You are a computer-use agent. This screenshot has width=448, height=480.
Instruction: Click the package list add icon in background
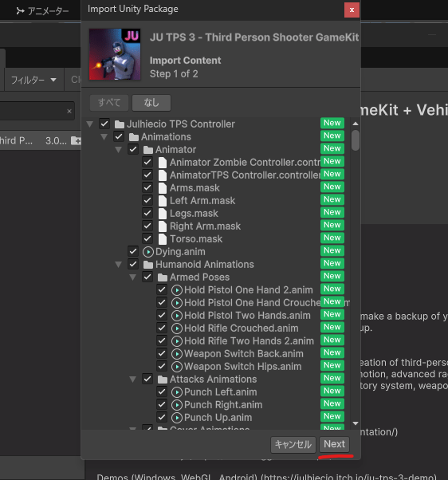pyautogui.click(x=76, y=141)
